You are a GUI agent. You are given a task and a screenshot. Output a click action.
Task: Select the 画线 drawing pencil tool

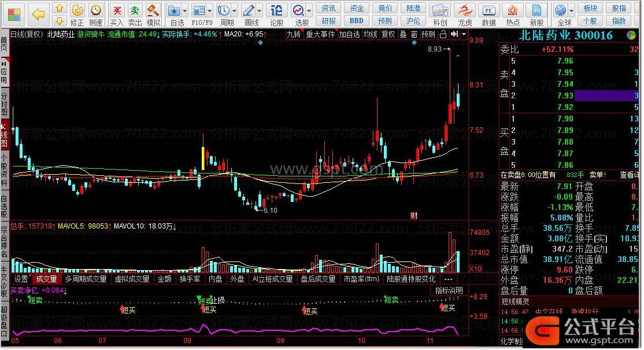pyautogui.click(x=249, y=10)
